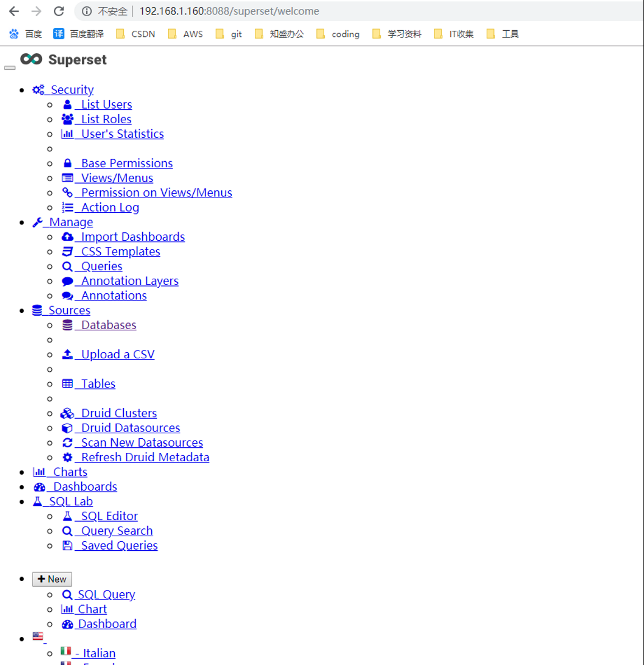
Task: Click the Refresh Druid Metadata cog icon
Action: click(x=67, y=457)
